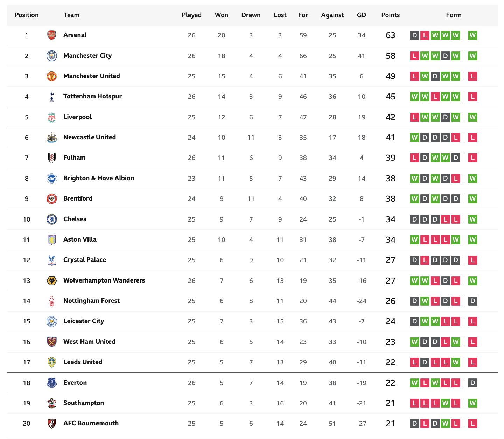Click the GD column header
Screen dimensions: 504x439
362,15
